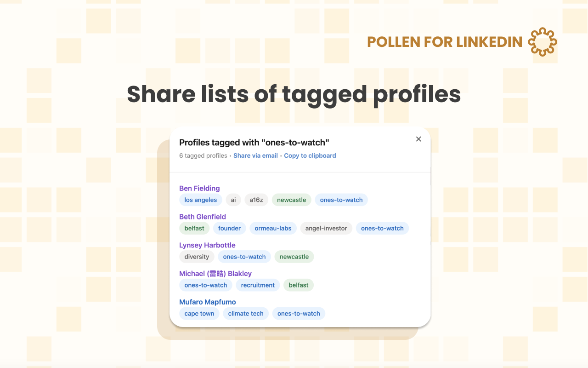The width and height of the screenshot is (588, 368).
Task: Open Ben Fielding's profile
Action: [x=199, y=188]
